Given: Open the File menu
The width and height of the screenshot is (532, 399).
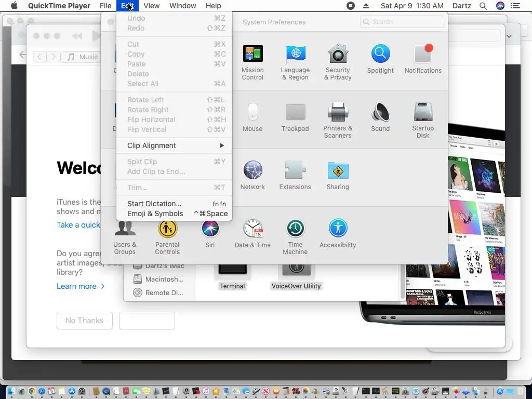Looking at the screenshot, I should [105, 6].
